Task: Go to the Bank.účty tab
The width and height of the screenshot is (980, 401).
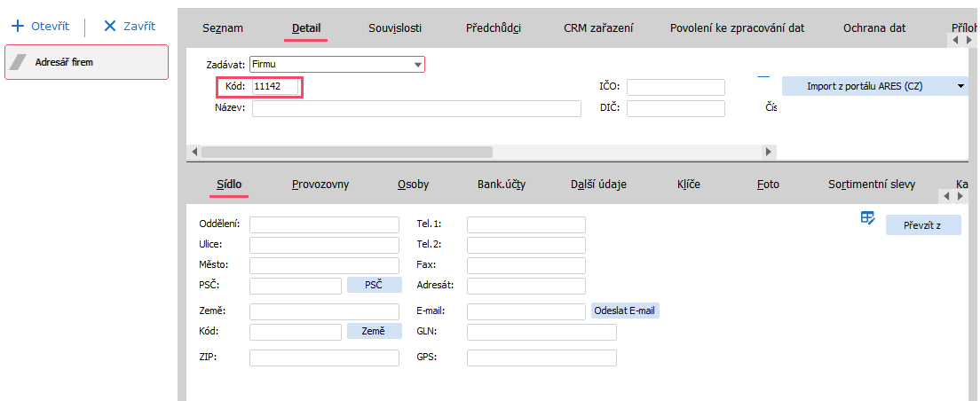Action: 502,185
